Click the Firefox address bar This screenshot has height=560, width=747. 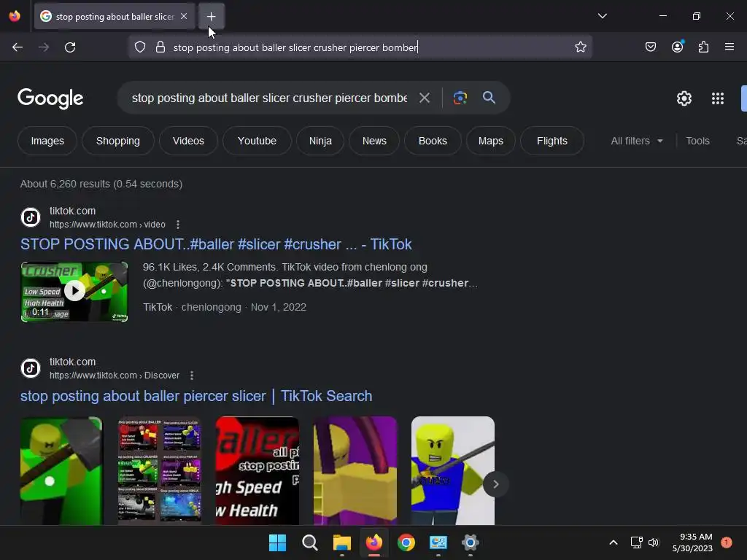[x=360, y=47]
